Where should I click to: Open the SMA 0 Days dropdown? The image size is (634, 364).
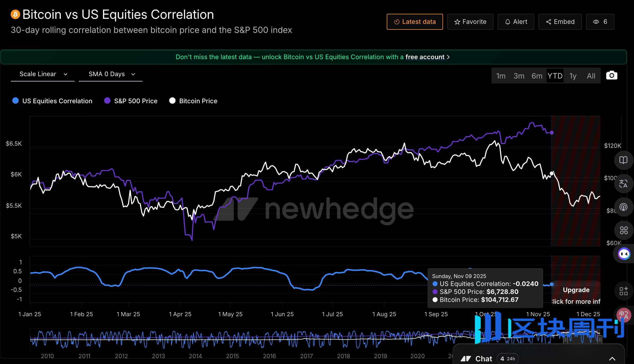[x=111, y=74]
